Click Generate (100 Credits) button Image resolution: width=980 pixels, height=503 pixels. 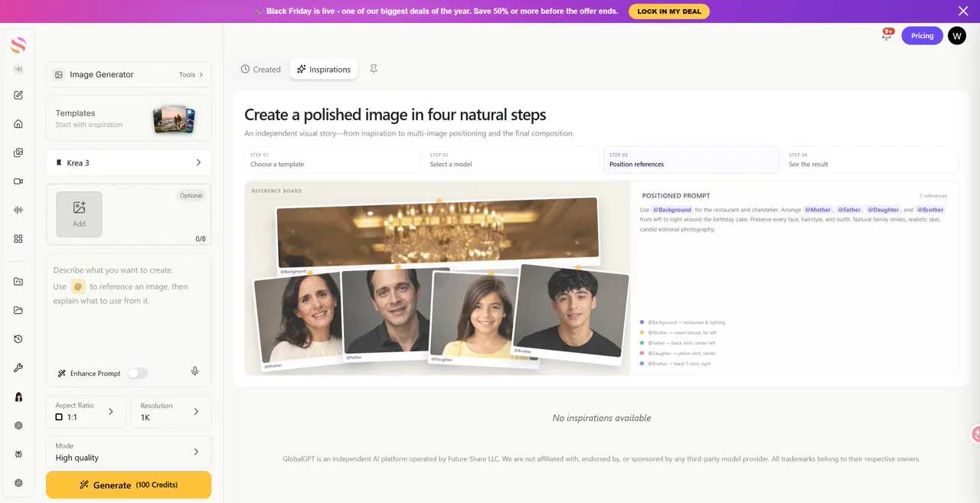click(x=129, y=485)
